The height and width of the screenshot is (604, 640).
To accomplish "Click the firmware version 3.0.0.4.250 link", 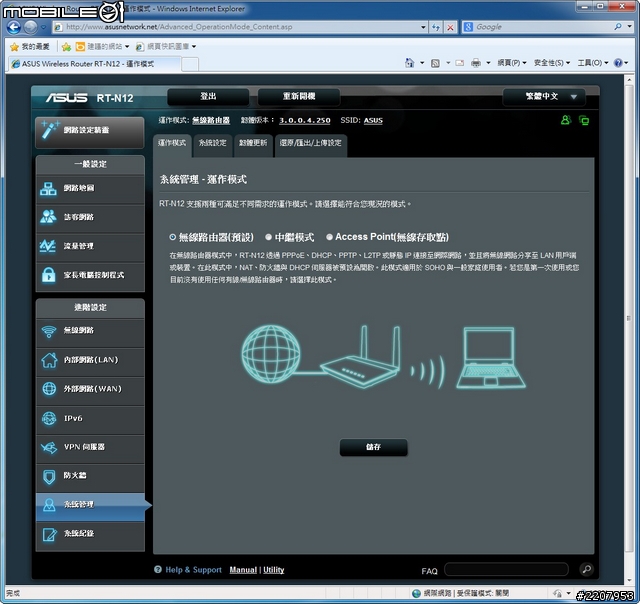I will point(304,120).
